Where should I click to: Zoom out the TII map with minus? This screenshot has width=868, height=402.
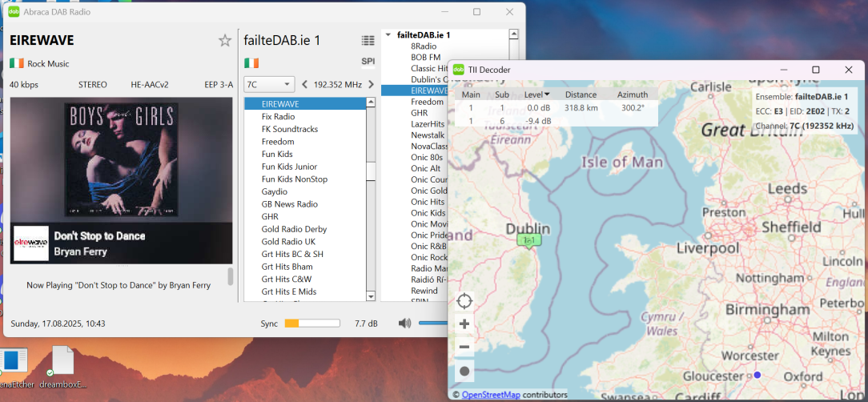464,348
